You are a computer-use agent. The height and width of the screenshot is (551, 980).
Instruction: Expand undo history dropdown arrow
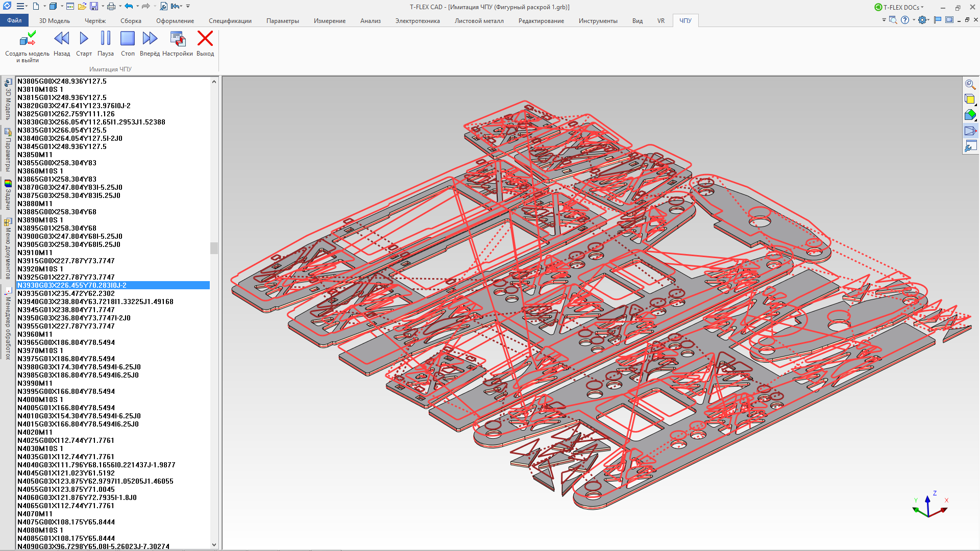137,6
